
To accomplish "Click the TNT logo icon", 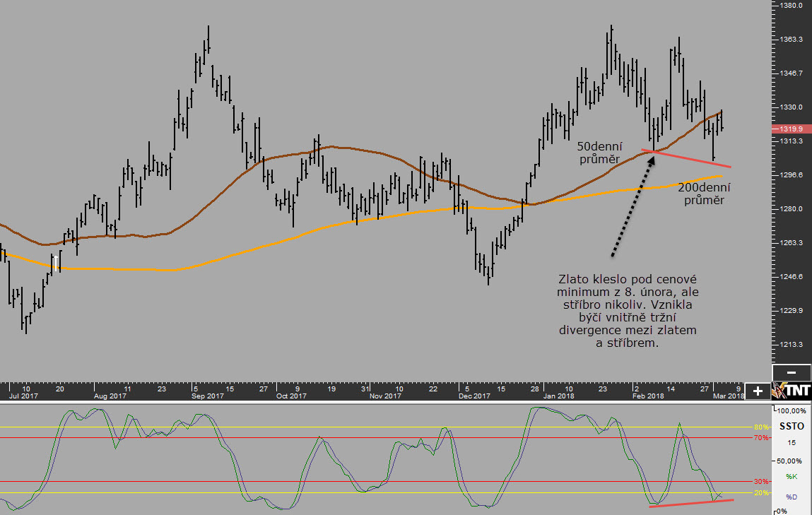I will tap(792, 391).
